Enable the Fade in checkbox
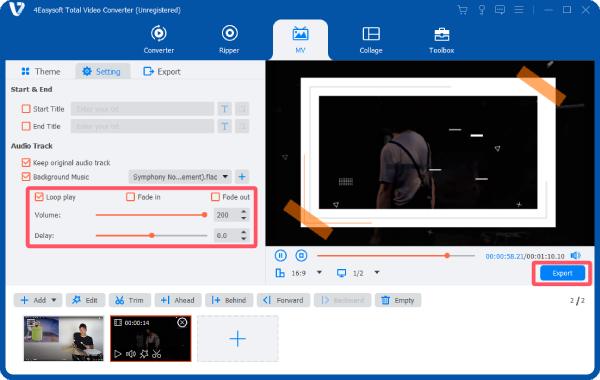The image size is (600, 380). (130, 197)
